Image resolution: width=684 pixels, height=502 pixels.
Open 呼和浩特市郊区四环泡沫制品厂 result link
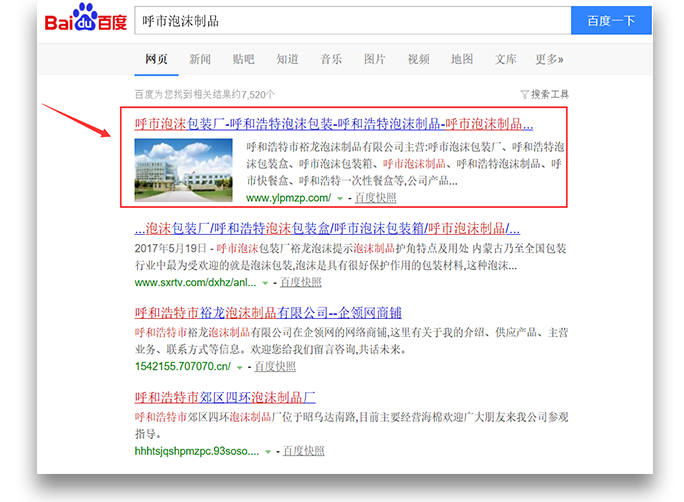(x=225, y=397)
